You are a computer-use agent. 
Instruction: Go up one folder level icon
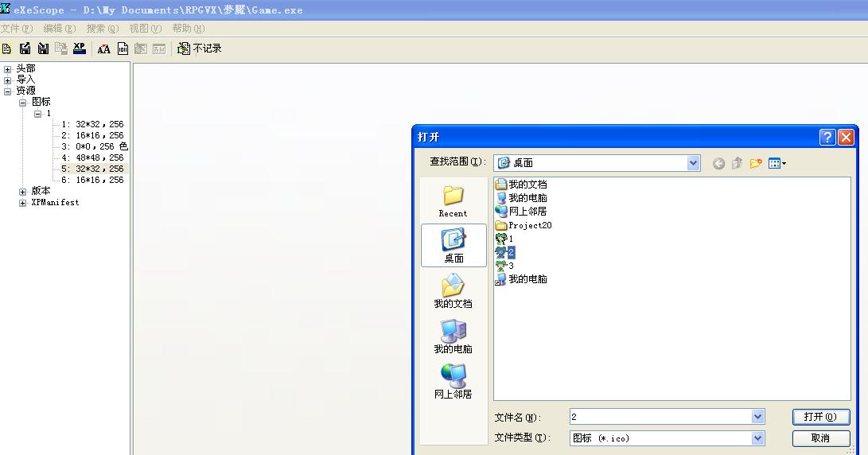(737, 163)
